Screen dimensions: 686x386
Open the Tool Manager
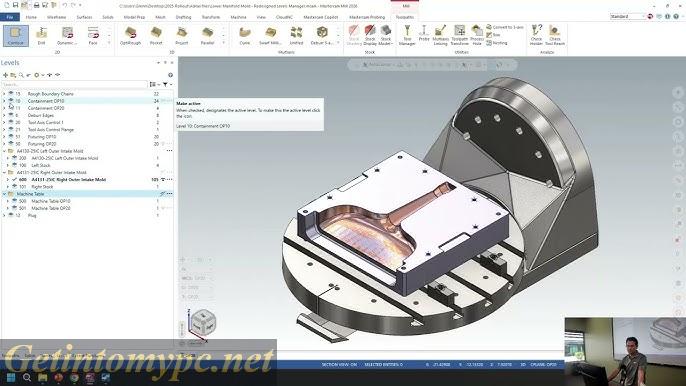(x=407, y=35)
